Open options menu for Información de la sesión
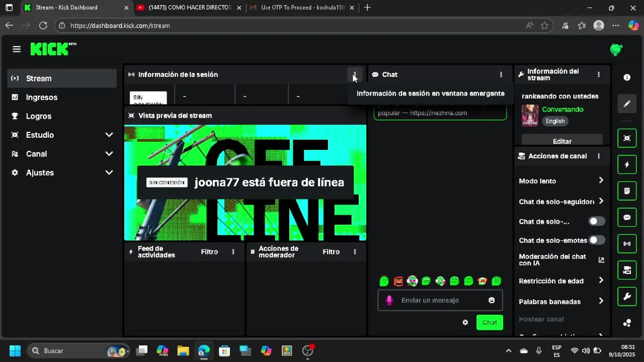 click(x=355, y=74)
